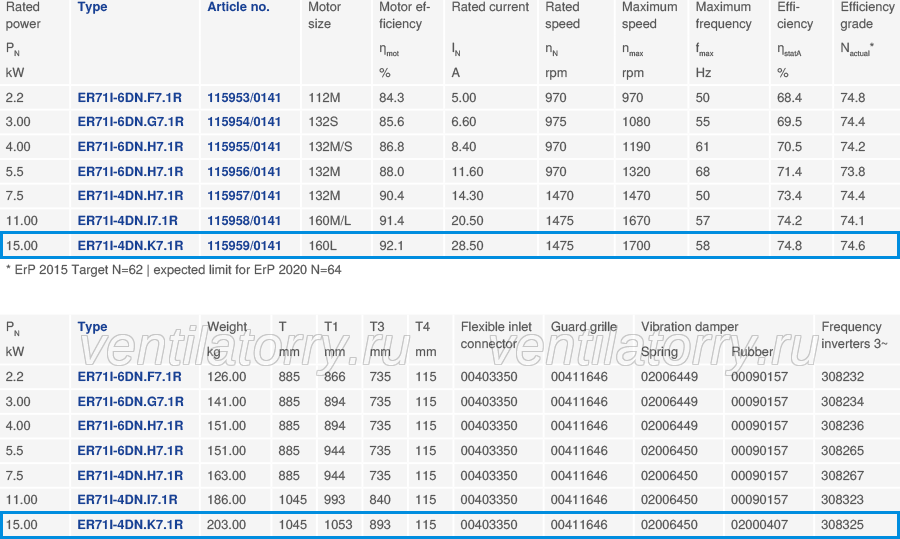
Task: Select maximum speed value 1320
Action: point(636,172)
